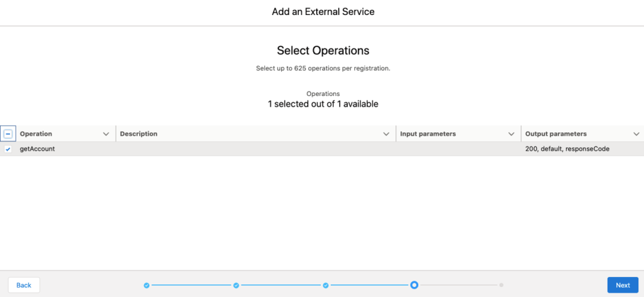
Task: Click the 200, default, responseCode output cell
Action: [x=567, y=149]
